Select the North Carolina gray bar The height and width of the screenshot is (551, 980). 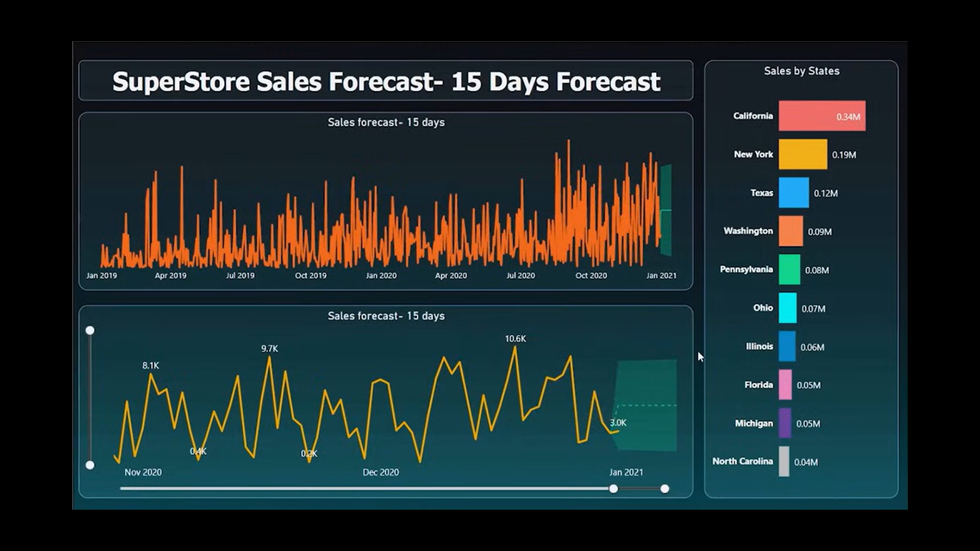[x=784, y=462]
